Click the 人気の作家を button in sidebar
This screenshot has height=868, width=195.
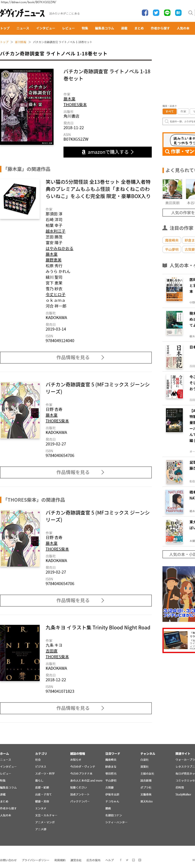pos(179,213)
